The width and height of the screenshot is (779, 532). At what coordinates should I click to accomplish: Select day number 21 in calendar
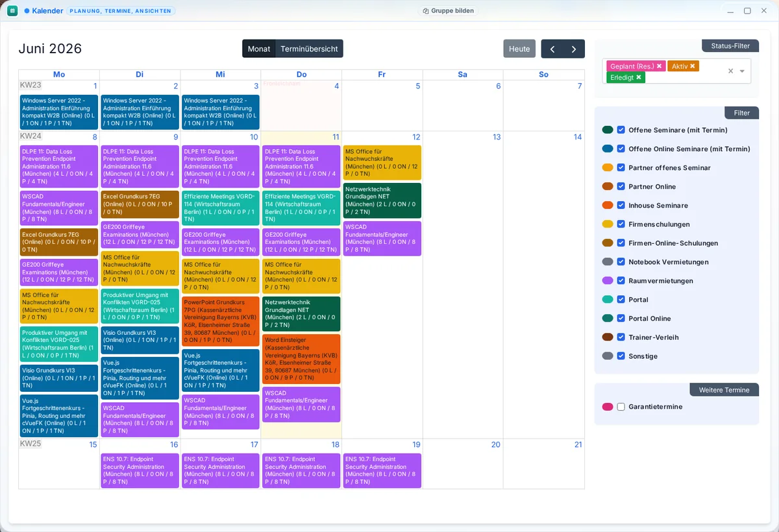pos(578,444)
